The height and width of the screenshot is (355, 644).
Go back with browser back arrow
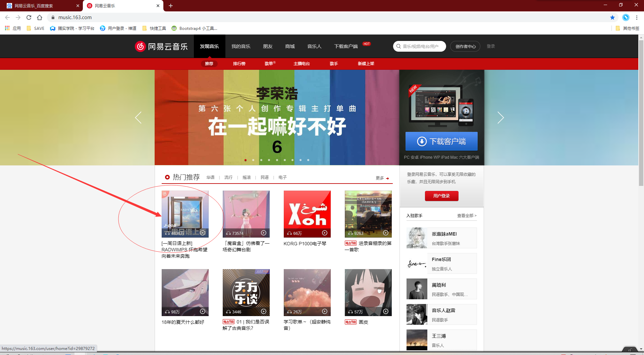point(7,17)
